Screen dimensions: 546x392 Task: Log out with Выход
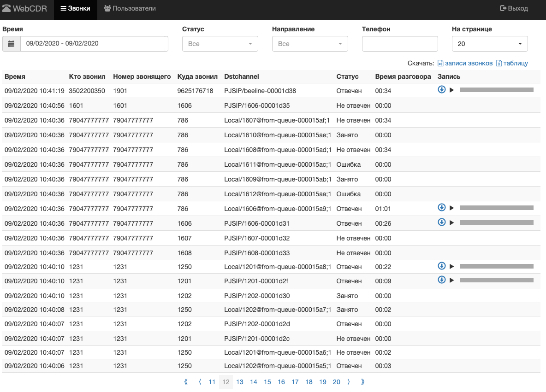[514, 8]
